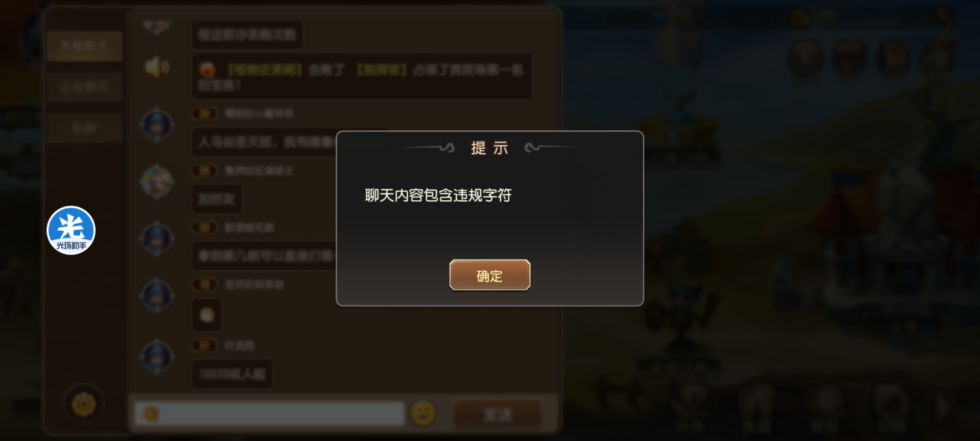The width and height of the screenshot is (980, 441).
Task: Open chat settings gear icon
Action: point(84,404)
